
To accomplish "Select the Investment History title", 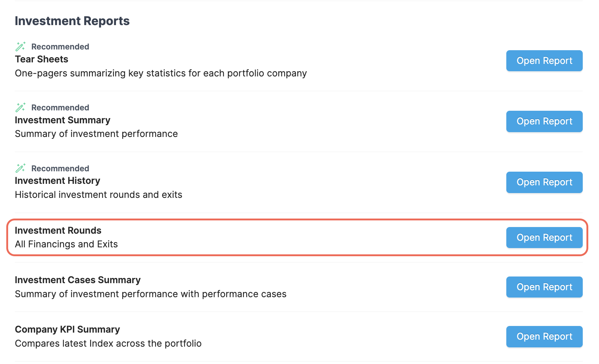I will click(57, 181).
